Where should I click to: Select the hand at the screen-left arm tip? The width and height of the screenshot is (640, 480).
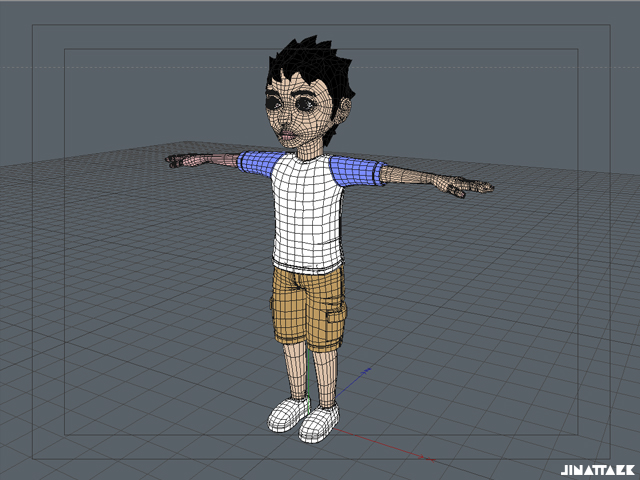[176, 160]
